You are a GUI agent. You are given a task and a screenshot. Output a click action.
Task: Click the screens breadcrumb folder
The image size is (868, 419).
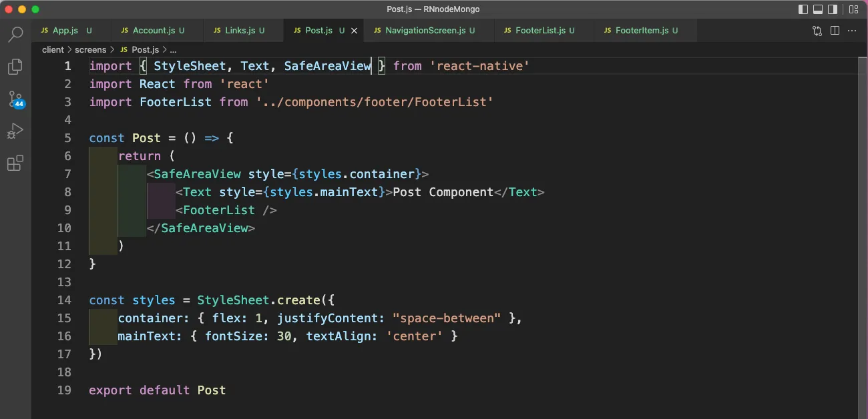pyautogui.click(x=90, y=50)
